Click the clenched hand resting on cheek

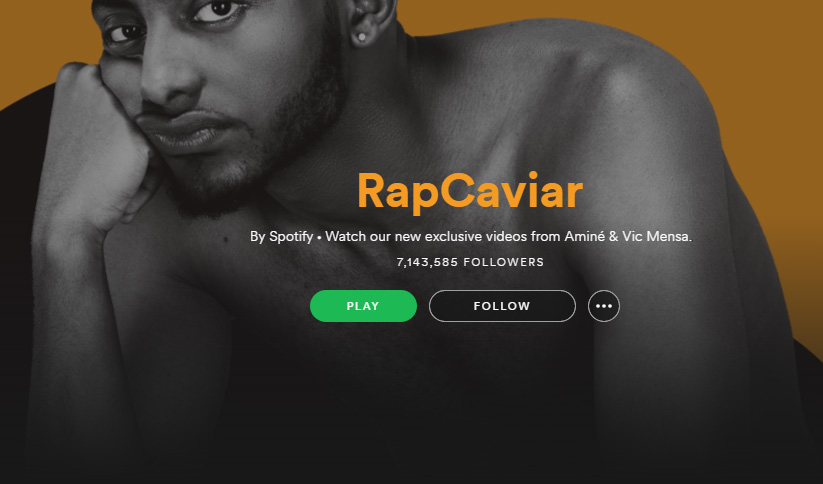point(100,147)
